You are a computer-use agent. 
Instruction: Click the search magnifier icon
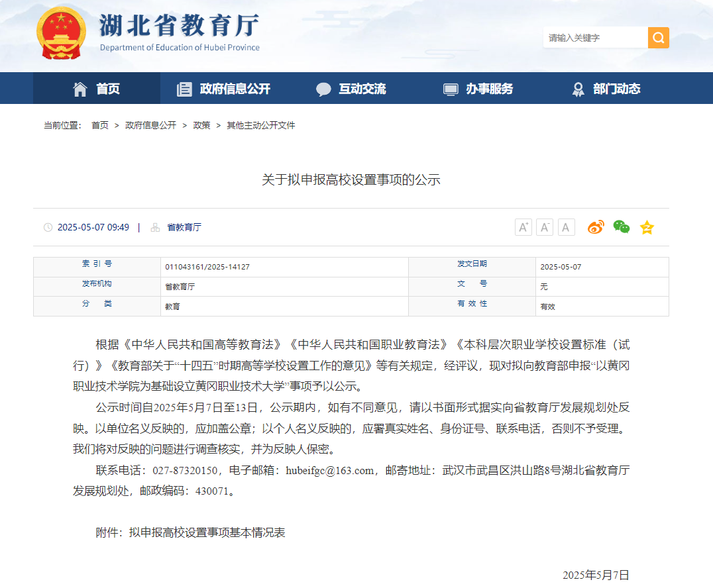(658, 38)
